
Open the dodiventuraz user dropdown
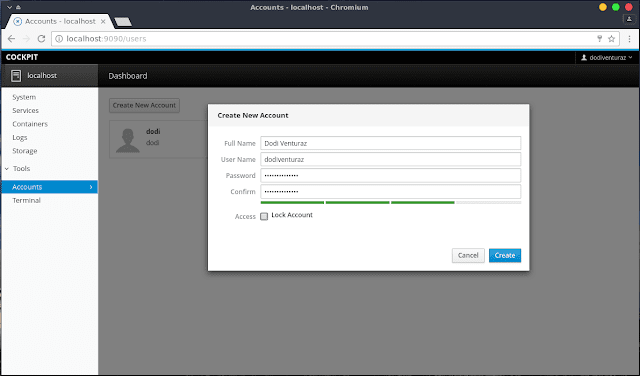pos(607,58)
